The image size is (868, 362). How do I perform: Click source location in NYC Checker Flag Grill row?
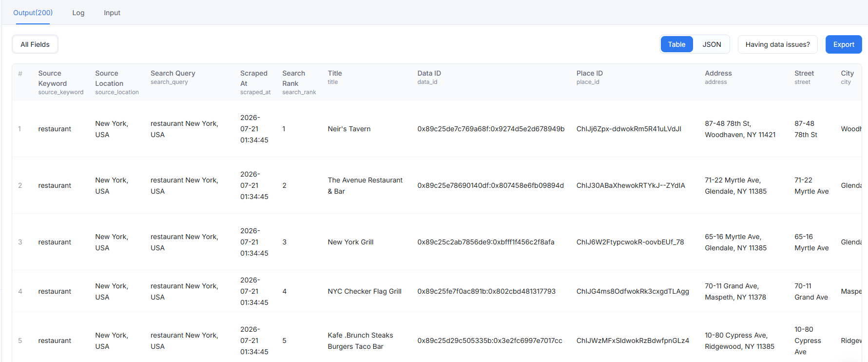112,291
